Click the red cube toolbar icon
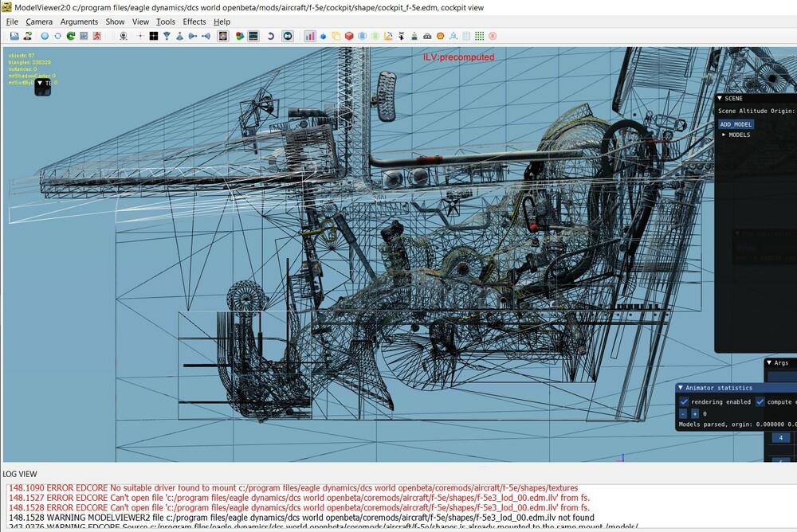 pyautogui.click(x=348, y=36)
